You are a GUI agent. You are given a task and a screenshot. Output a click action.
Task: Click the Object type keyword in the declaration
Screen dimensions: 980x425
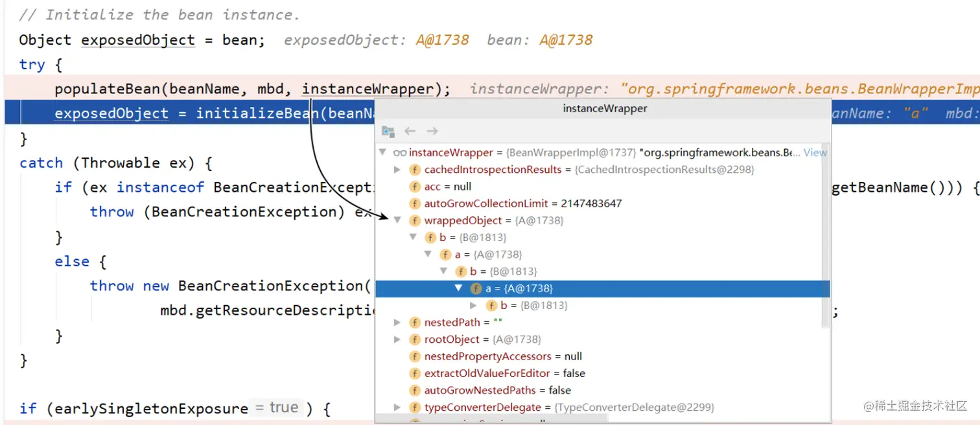point(45,40)
